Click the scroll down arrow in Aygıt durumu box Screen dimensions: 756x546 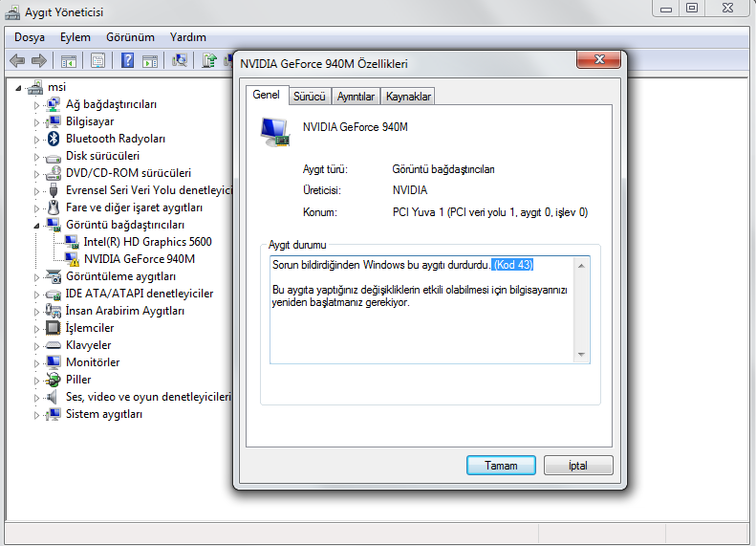point(581,355)
